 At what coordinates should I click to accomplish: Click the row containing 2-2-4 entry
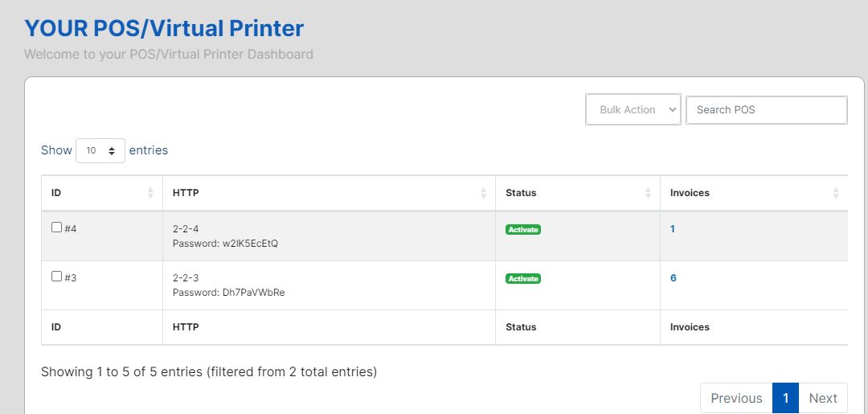(x=321, y=236)
